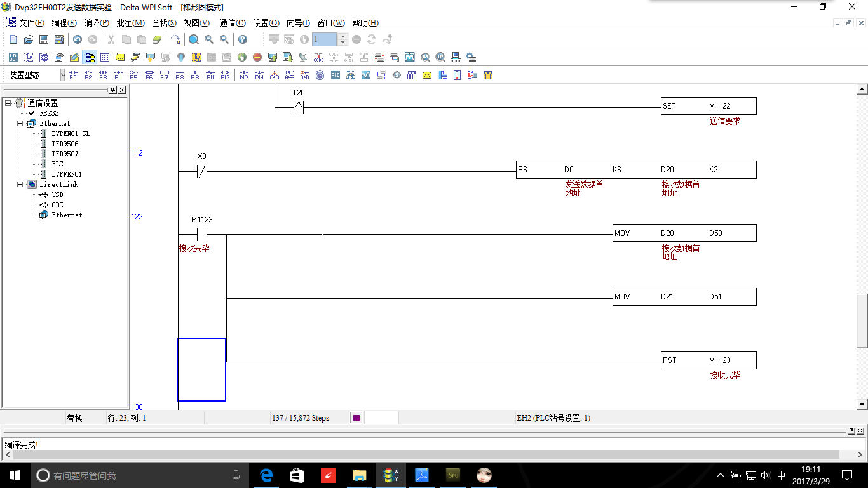
Task: Click the PLC Stop red icon
Action: click(x=257, y=57)
